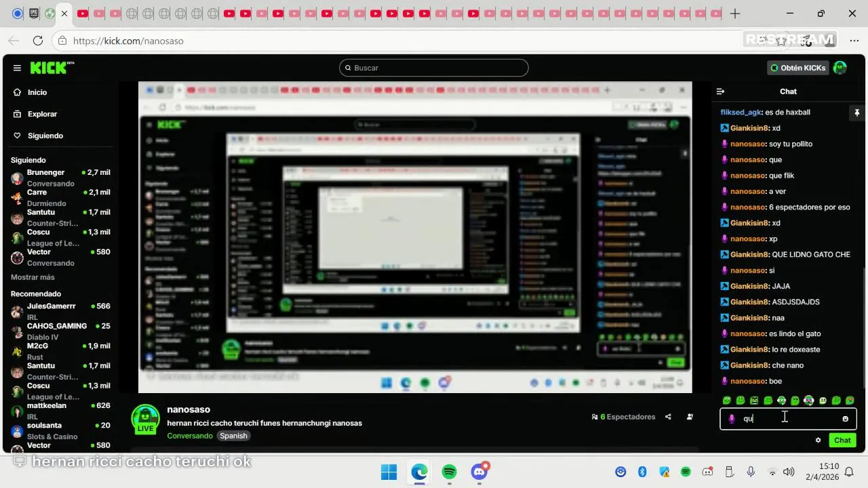Image resolution: width=868 pixels, height=488 pixels.
Task: Click message 'ASDJSDAJDS' in chat
Action: pos(796,302)
